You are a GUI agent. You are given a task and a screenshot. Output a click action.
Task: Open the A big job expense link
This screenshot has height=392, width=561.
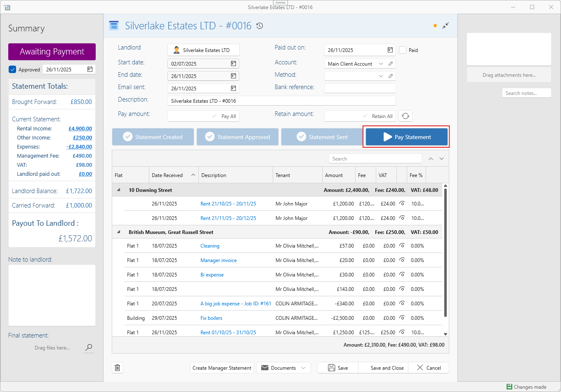click(236, 304)
